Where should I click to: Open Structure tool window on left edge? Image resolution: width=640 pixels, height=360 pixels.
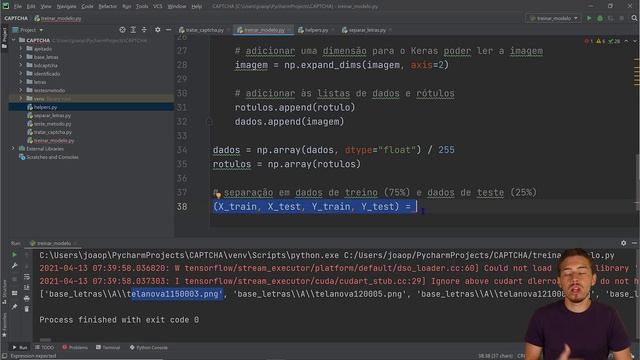[x=4, y=292]
